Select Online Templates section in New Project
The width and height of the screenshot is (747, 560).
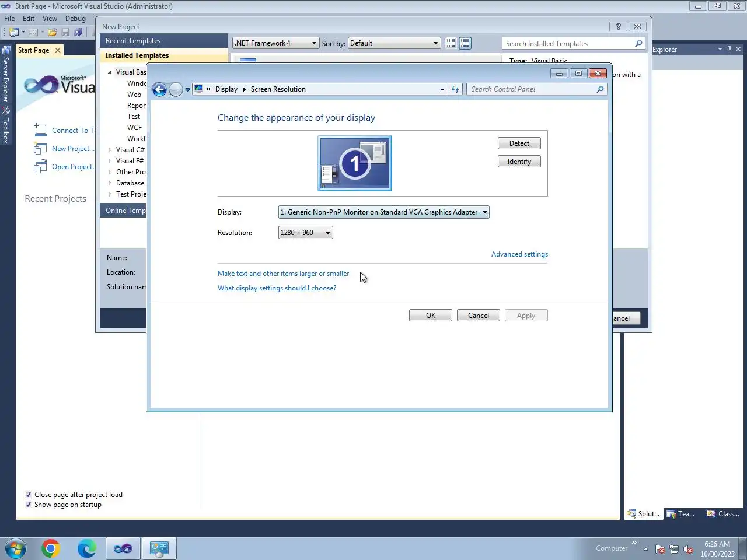coord(123,211)
